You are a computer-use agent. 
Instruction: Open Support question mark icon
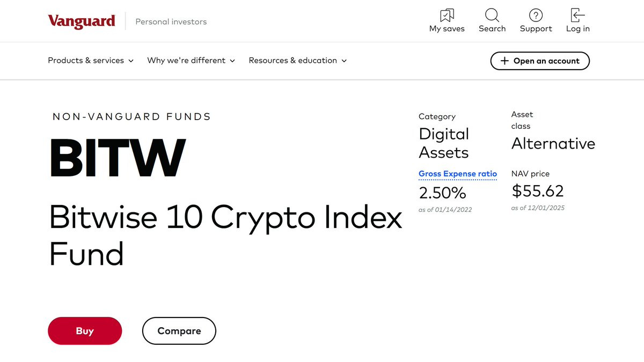tap(536, 15)
